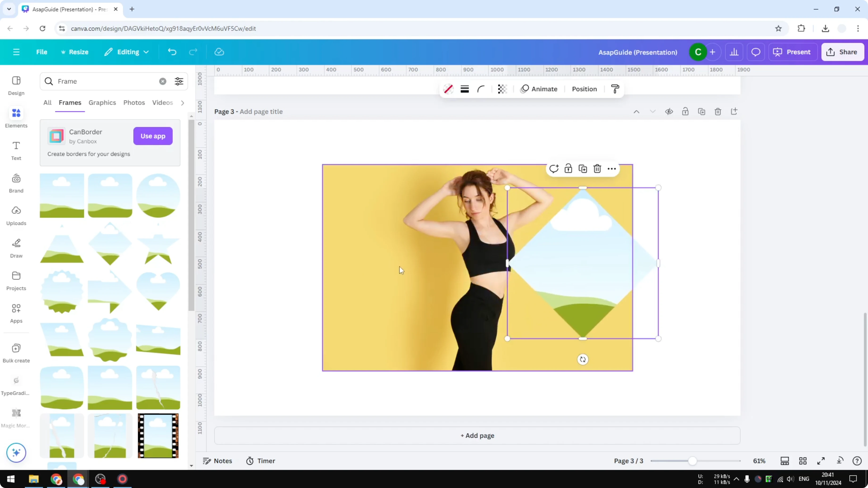The width and height of the screenshot is (868, 488).
Task: Toggle search filters beside the Frame search box
Action: pyautogui.click(x=179, y=81)
